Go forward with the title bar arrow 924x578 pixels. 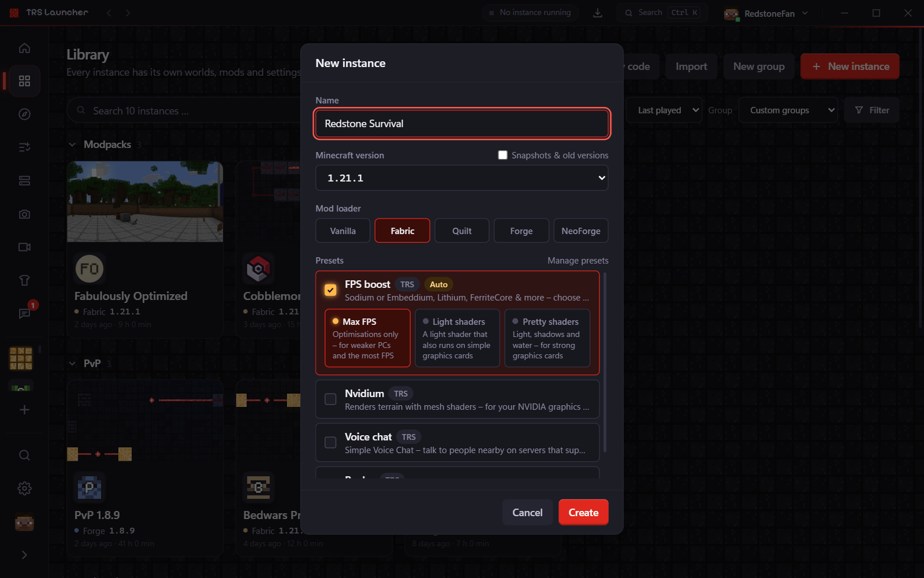pyautogui.click(x=128, y=13)
